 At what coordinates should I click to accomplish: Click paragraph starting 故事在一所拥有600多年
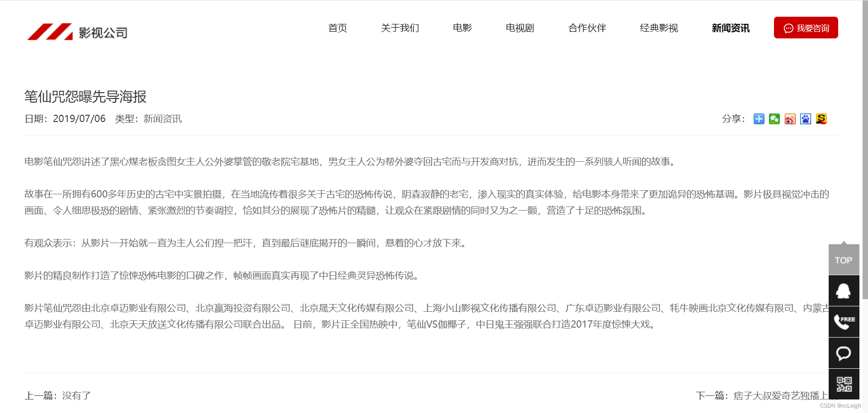tap(427, 202)
